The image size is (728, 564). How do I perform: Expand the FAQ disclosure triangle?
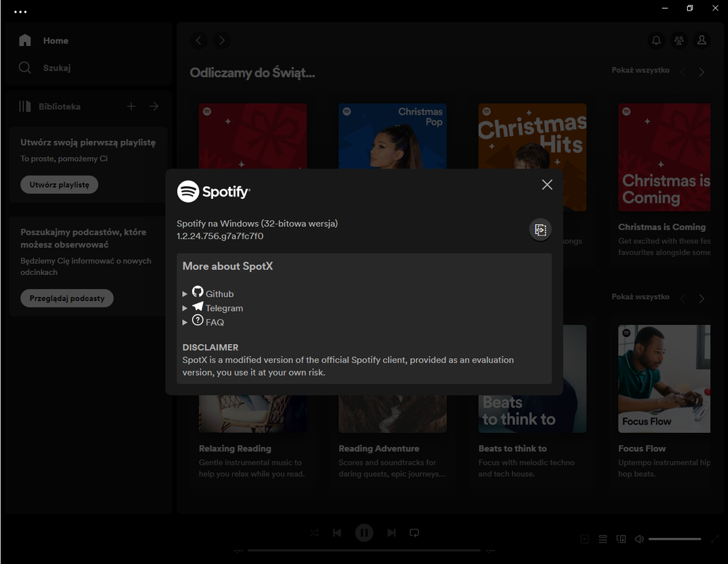(x=185, y=322)
